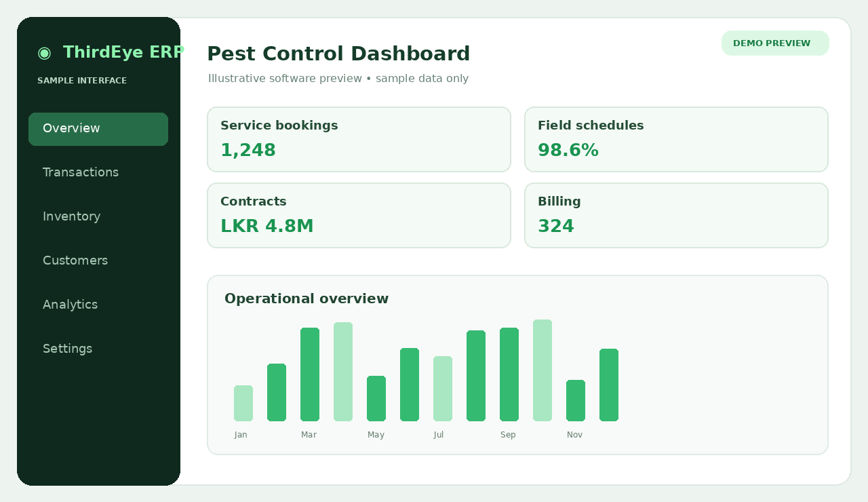Click the Pest Control Dashboard heading
Screen dimensions: 868x502
coord(338,54)
